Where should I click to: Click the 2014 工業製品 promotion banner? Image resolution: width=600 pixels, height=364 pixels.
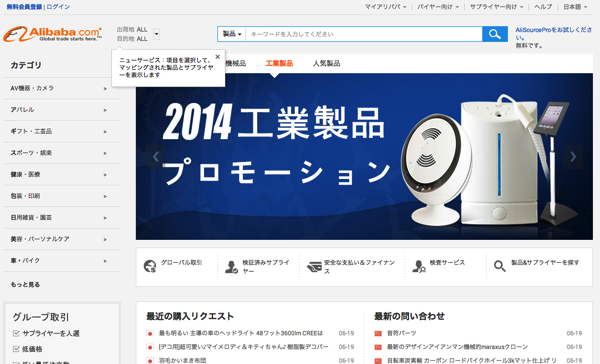(364, 157)
